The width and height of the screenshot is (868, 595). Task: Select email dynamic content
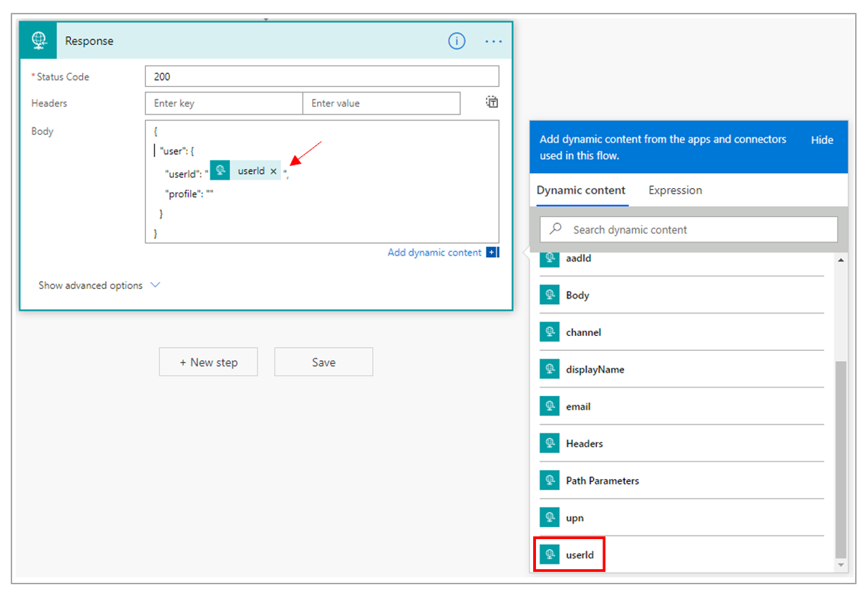click(578, 407)
